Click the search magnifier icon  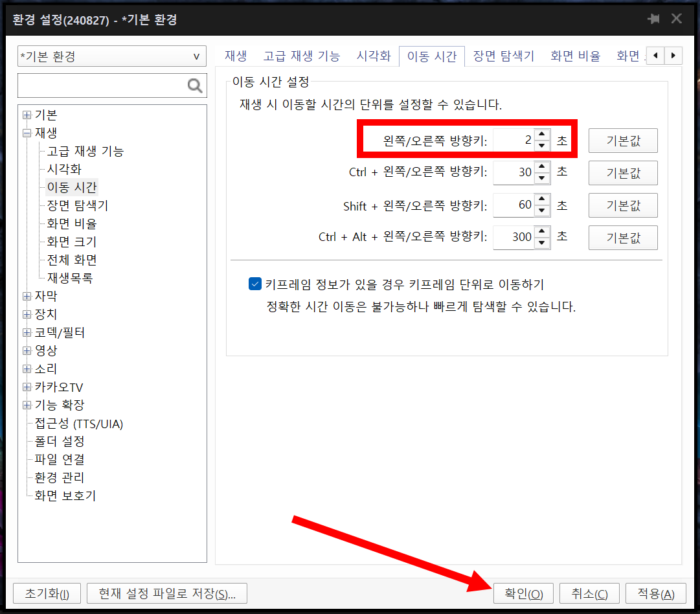click(x=195, y=85)
